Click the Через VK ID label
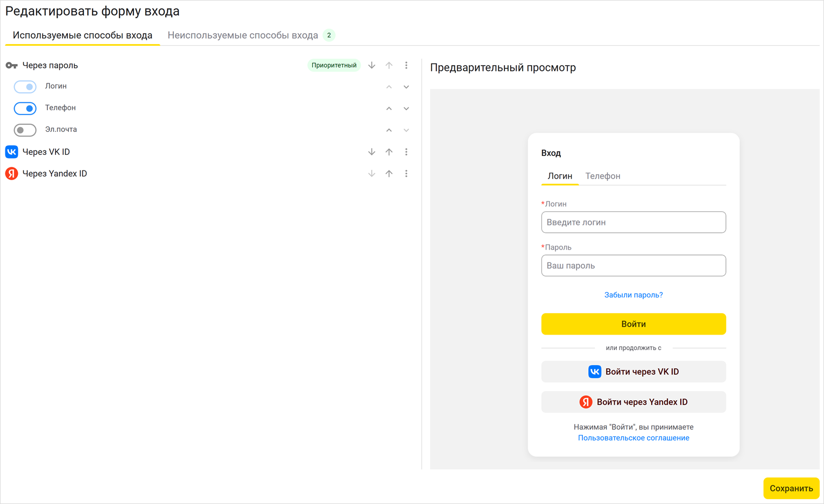This screenshot has width=824, height=504. [46, 152]
